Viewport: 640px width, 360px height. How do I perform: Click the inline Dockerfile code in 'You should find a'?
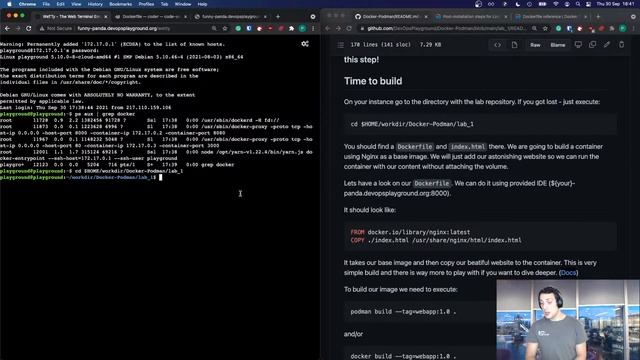[x=414, y=147]
